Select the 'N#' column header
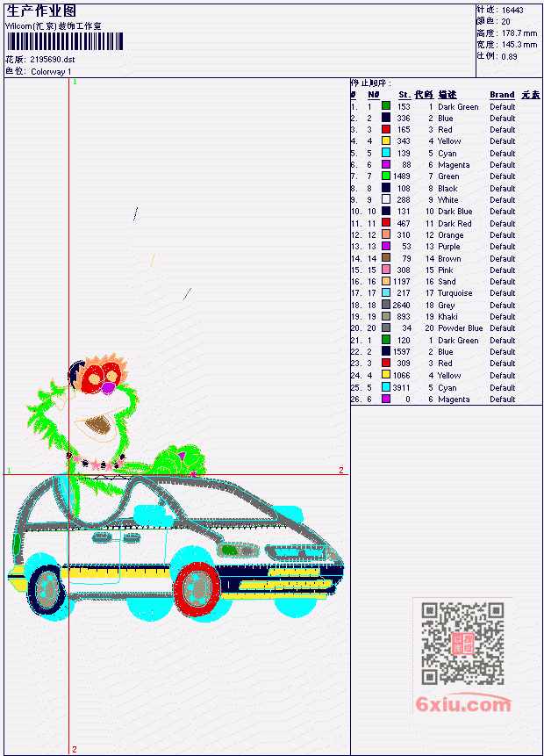544x756 pixels. [x=374, y=95]
